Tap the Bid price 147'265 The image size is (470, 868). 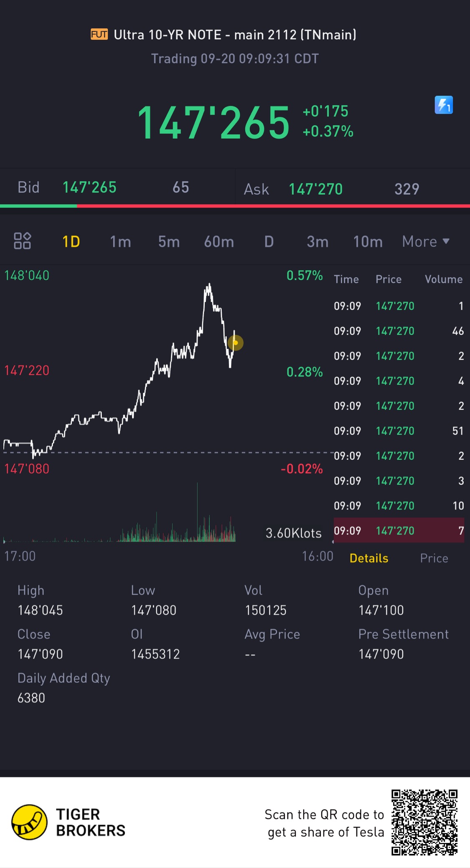(x=89, y=188)
